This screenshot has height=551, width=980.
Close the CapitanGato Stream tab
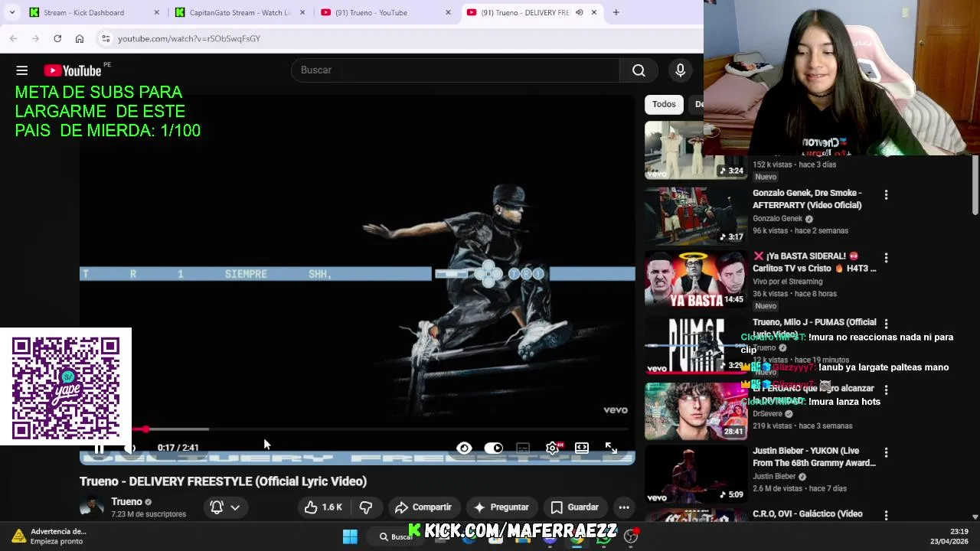coord(302,12)
